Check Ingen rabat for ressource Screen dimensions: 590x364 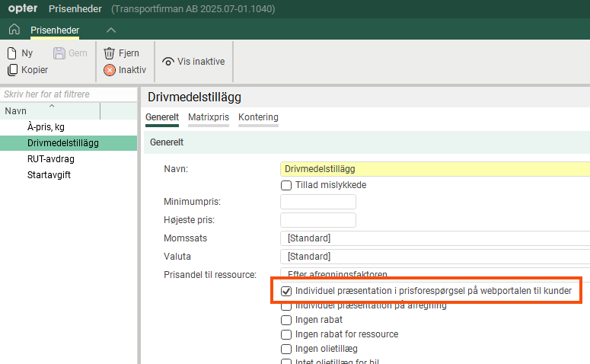[286, 334]
